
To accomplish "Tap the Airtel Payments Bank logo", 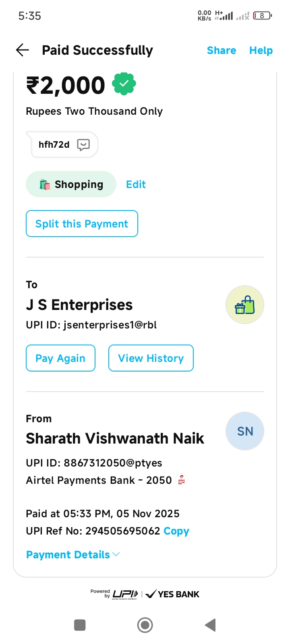I will click(x=182, y=480).
